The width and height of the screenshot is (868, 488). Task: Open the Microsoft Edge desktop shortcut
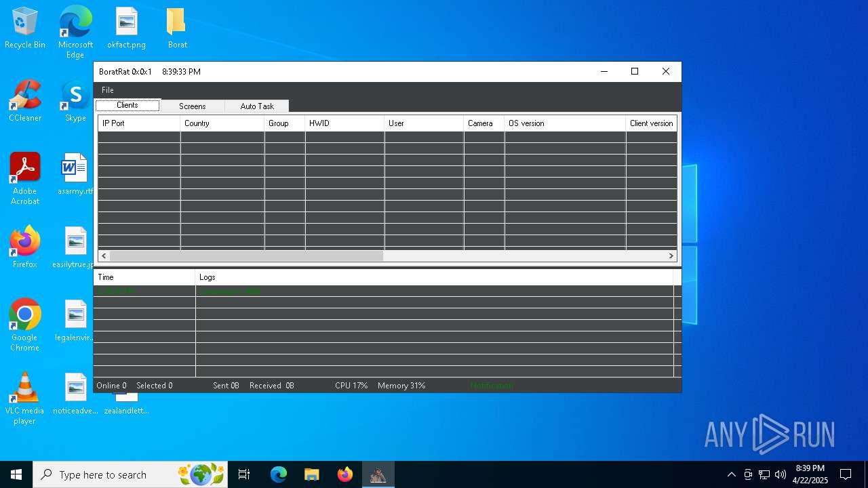point(75,32)
